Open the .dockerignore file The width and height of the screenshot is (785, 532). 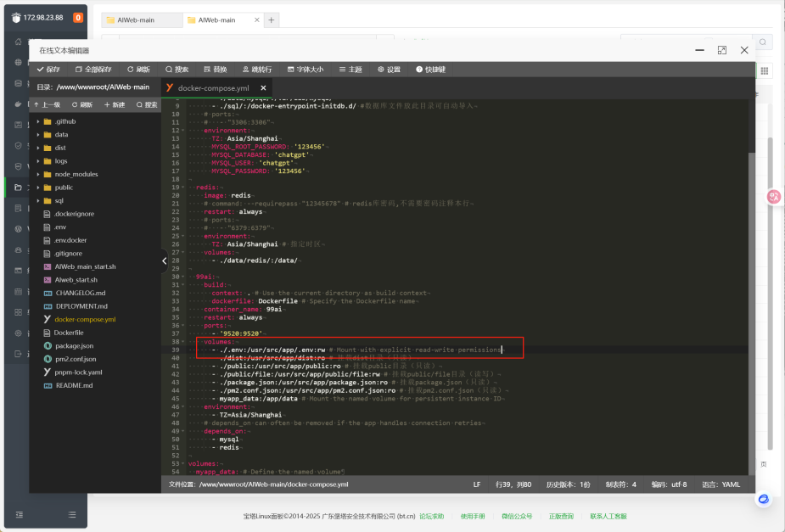pos(74,214)
